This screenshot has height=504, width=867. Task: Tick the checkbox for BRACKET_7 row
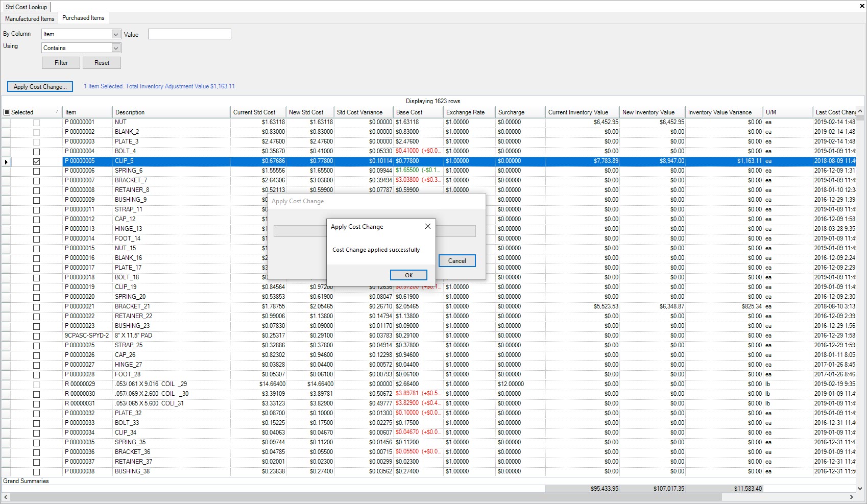pyautogui.click(x=36, y=181)
